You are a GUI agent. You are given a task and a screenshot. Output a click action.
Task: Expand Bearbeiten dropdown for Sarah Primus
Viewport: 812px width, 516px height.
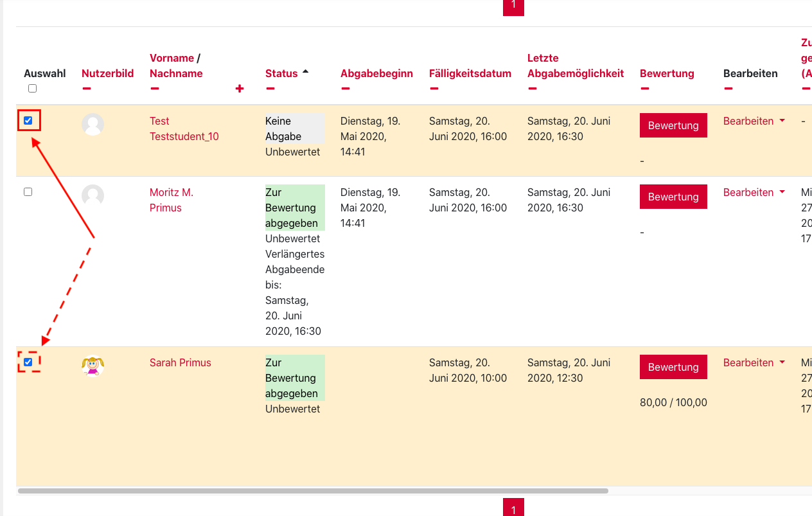[x=754, y=363]
